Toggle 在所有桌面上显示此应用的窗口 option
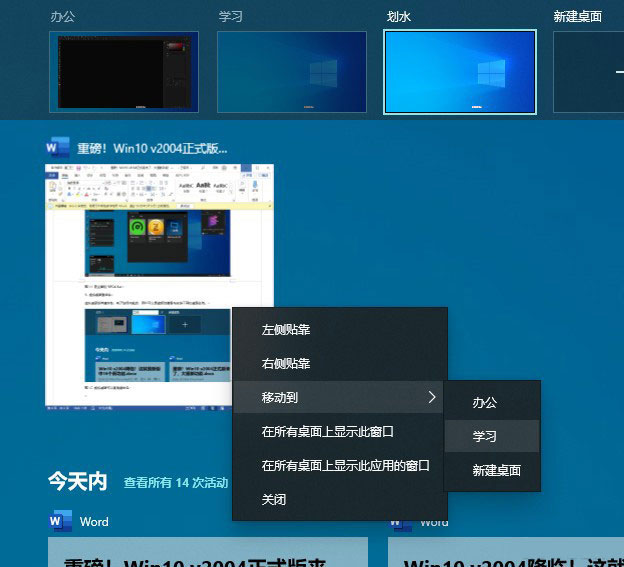 click(345, 465)
